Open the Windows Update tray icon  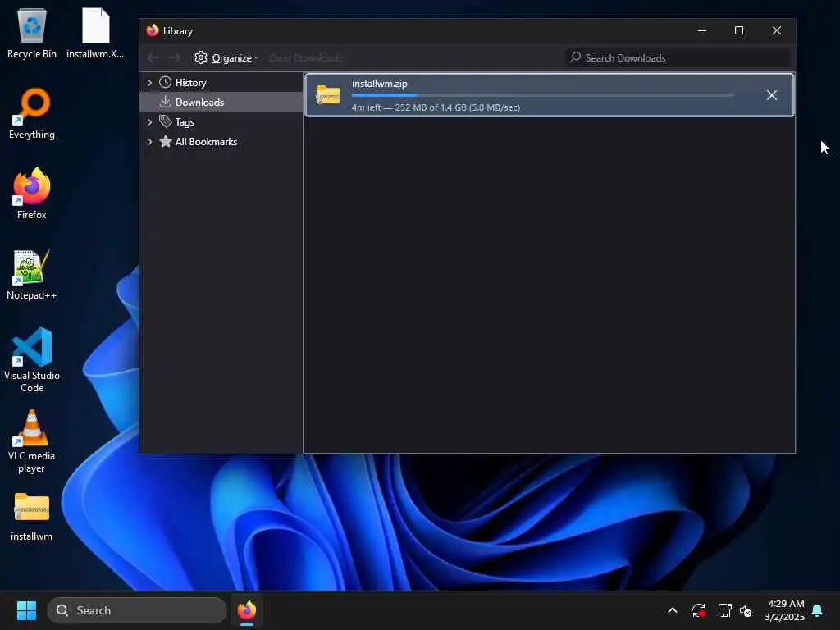pyautogui.click(x=699, y=610)
